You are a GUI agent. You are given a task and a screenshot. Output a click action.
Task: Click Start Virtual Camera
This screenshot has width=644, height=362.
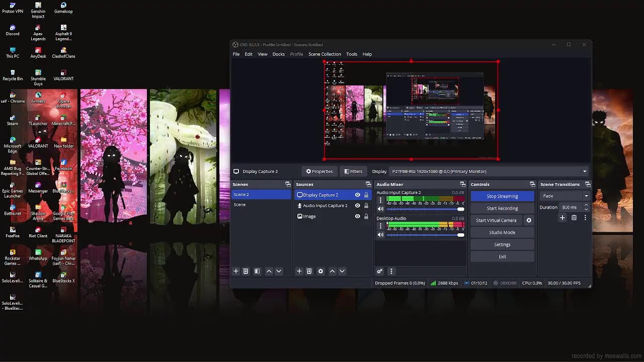tap(496, 220)
